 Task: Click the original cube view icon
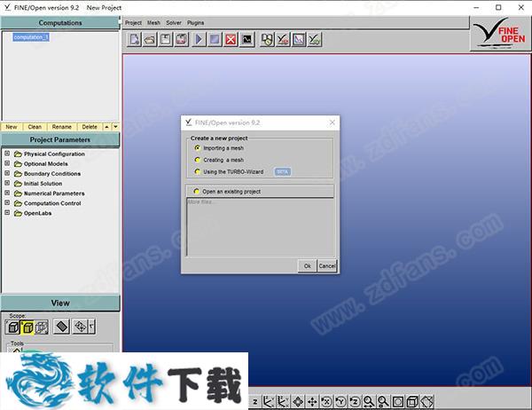[412, 402]
